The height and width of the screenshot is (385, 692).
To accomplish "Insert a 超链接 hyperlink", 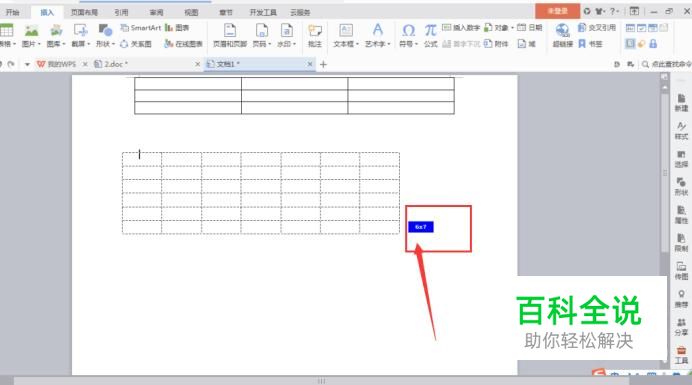I will 563,35.
